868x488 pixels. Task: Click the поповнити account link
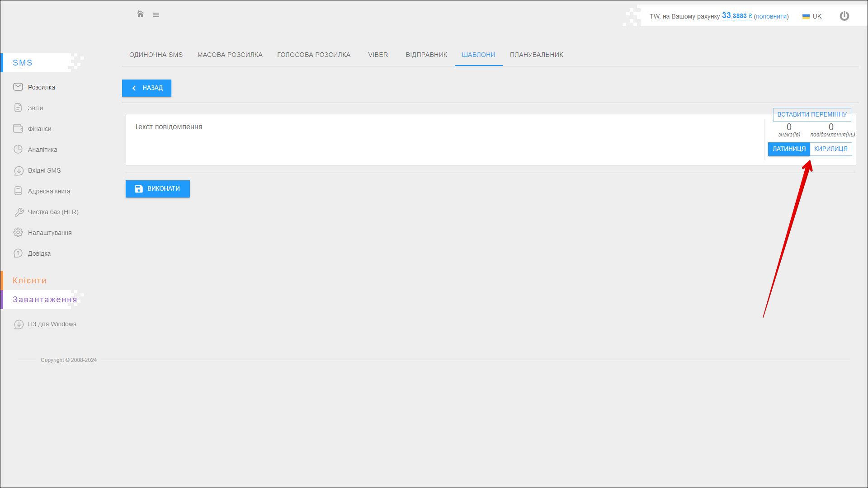click(x=771, y=16)
